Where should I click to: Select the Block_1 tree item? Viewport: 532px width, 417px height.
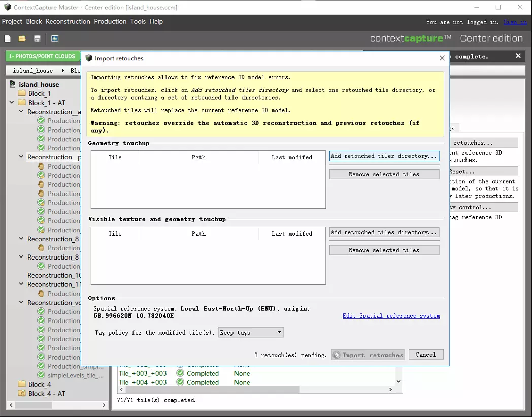click(40, 93)
